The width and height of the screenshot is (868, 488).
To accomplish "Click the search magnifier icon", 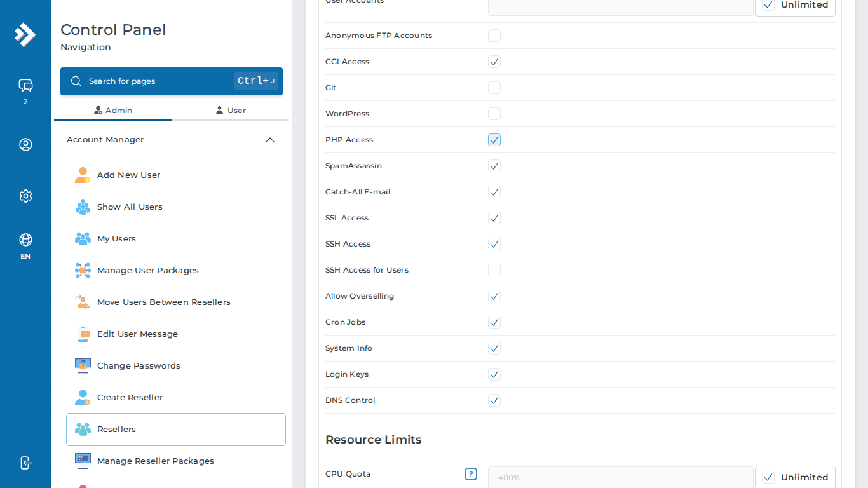I will (76, 81).
